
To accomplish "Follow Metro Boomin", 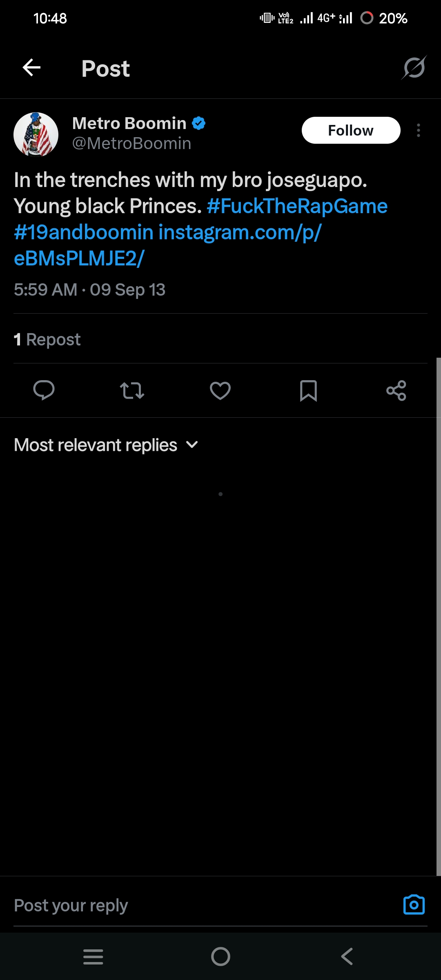I will [351, 130].
